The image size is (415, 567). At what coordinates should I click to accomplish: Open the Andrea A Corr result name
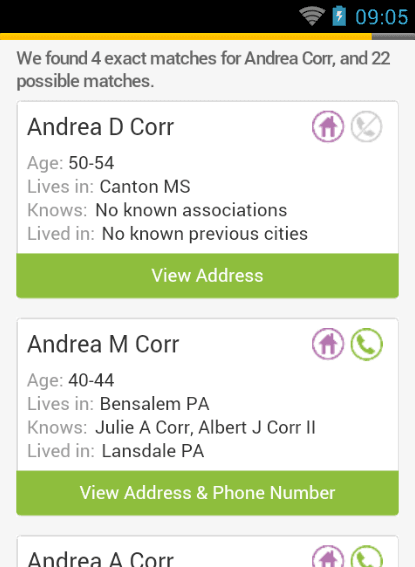pyautogui.click(x=101, y=559)
